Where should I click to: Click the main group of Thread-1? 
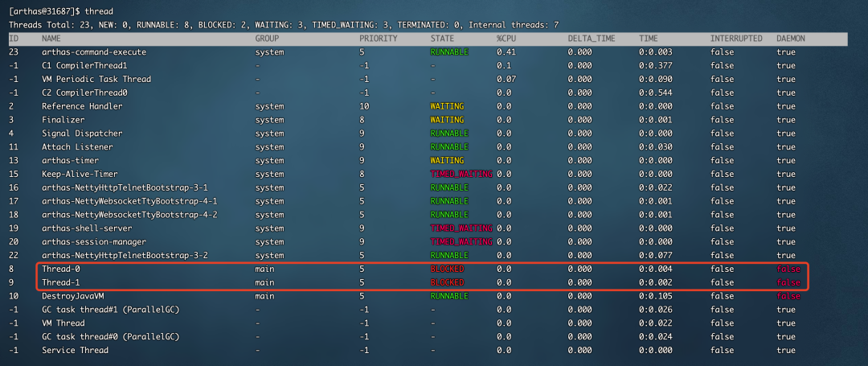264,282
